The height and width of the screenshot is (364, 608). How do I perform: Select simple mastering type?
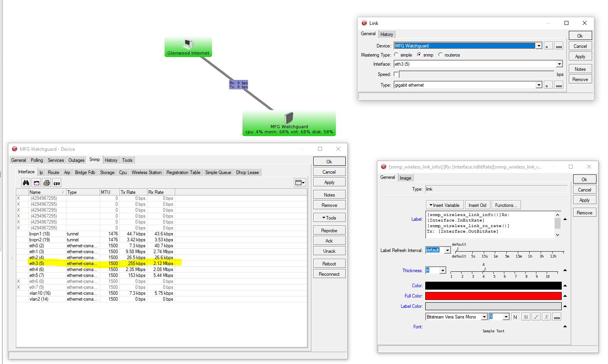(x=396, y=55)
